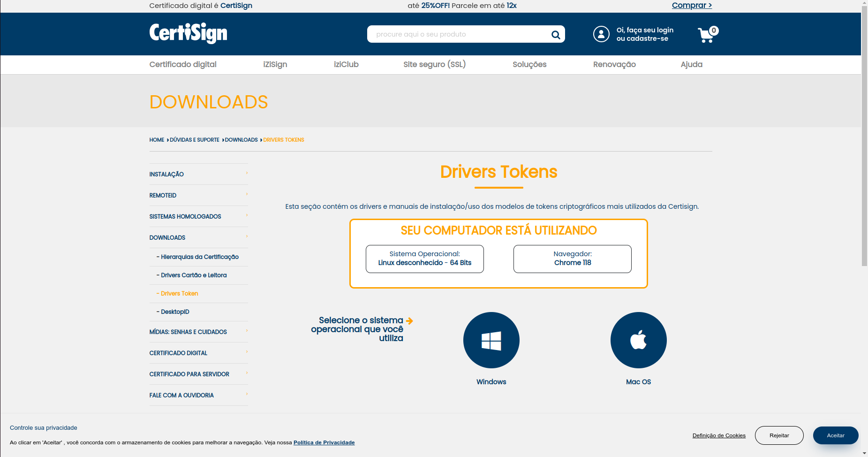This screenshot has height=457, width=868.
Task: Open Drivers Token submenu item
Action: point(177,294)
